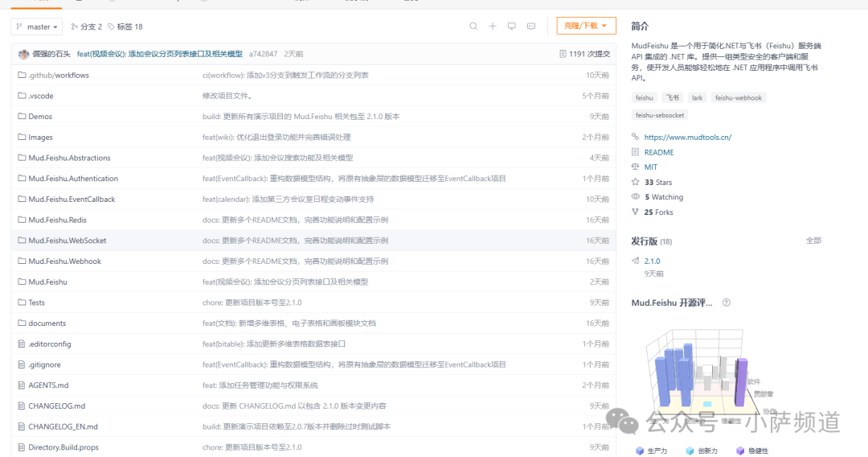
Task: Click folder icon beside Mud.Feishu.Webhook
Action: pos(22,261)
